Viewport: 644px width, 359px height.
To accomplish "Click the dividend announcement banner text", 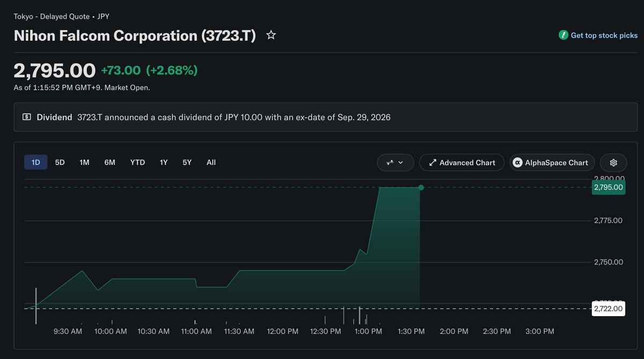I will [234, 117].
